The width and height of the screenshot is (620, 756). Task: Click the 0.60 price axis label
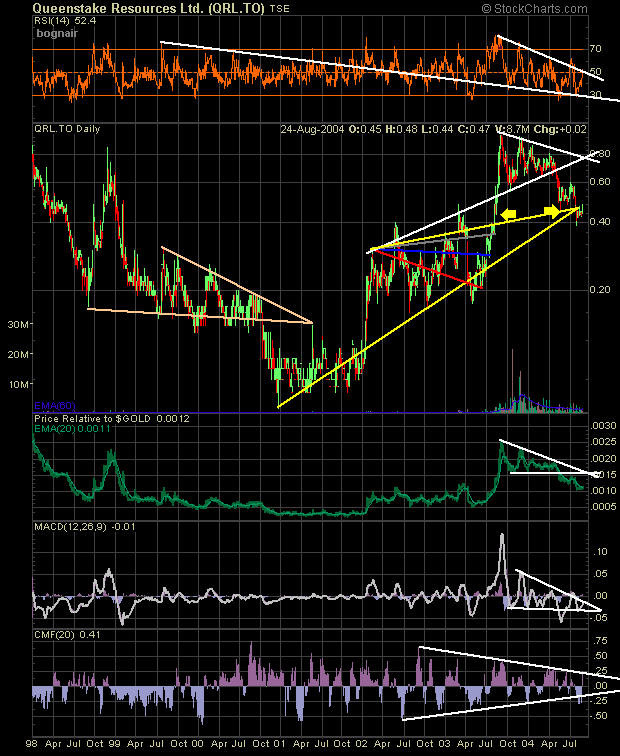tap(600, 181)
